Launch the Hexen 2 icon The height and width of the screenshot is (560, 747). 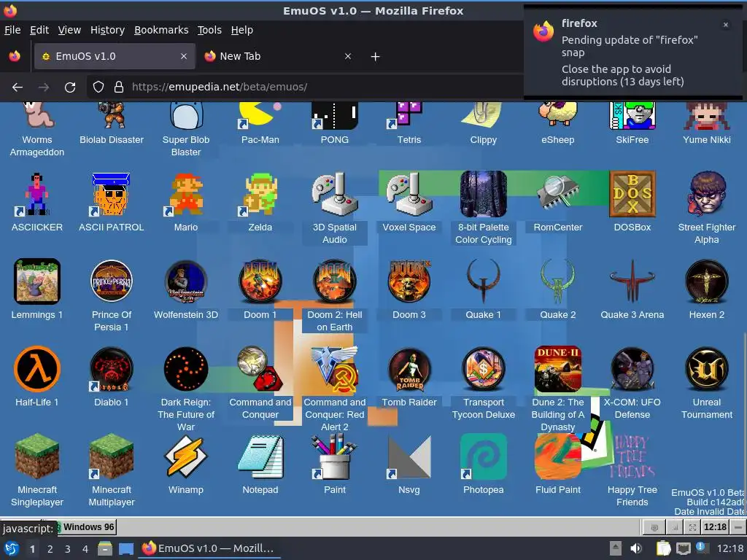(x=706, y=281)
